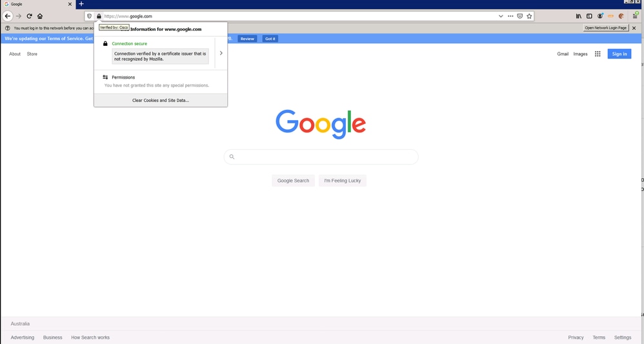Click the Australia footer text
Image resolution: width=644 pixels, height=344 pixels.
pos(20,324)
